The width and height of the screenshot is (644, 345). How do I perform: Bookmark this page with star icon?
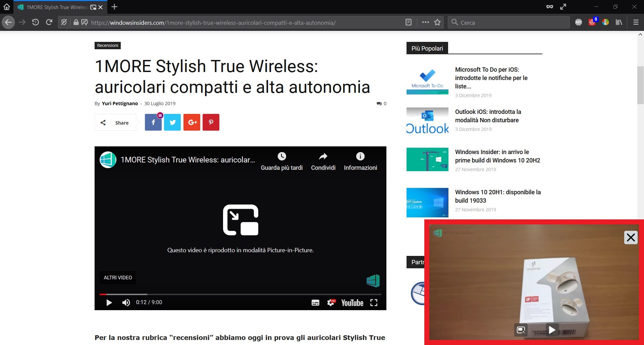pyautogui.click(x=437, y=22)
